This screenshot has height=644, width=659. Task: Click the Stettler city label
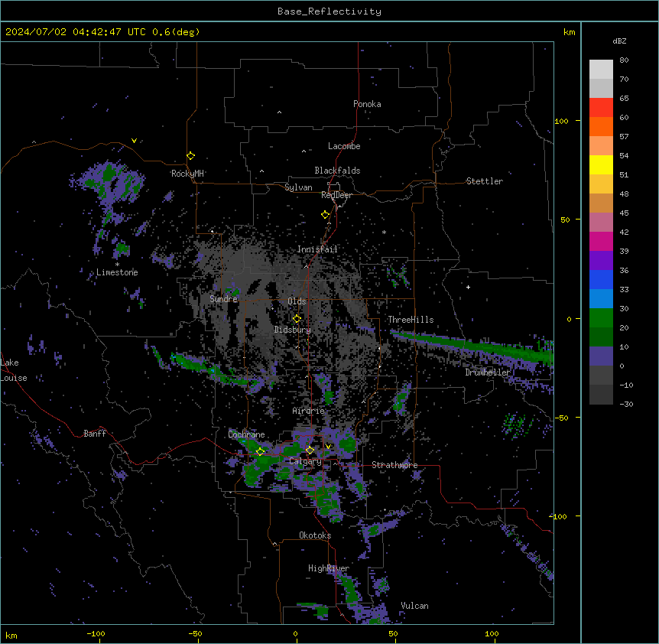tap(485, 181)
